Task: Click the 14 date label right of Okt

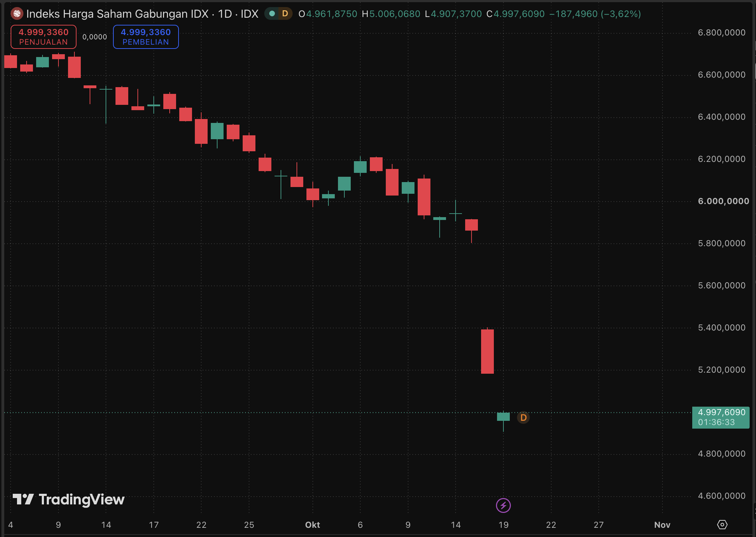Action: pyautogui.click(x=456, y=525)
